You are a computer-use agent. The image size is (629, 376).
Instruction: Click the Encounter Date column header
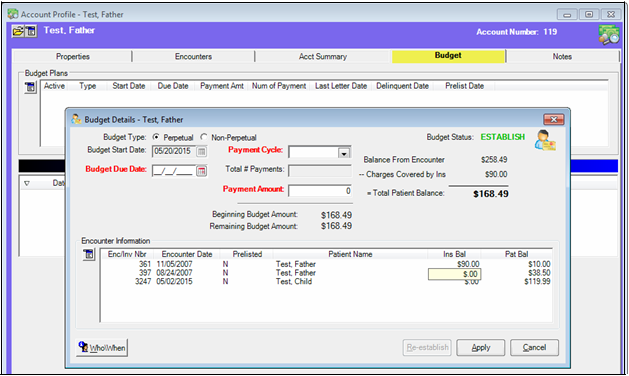(187, 254)
